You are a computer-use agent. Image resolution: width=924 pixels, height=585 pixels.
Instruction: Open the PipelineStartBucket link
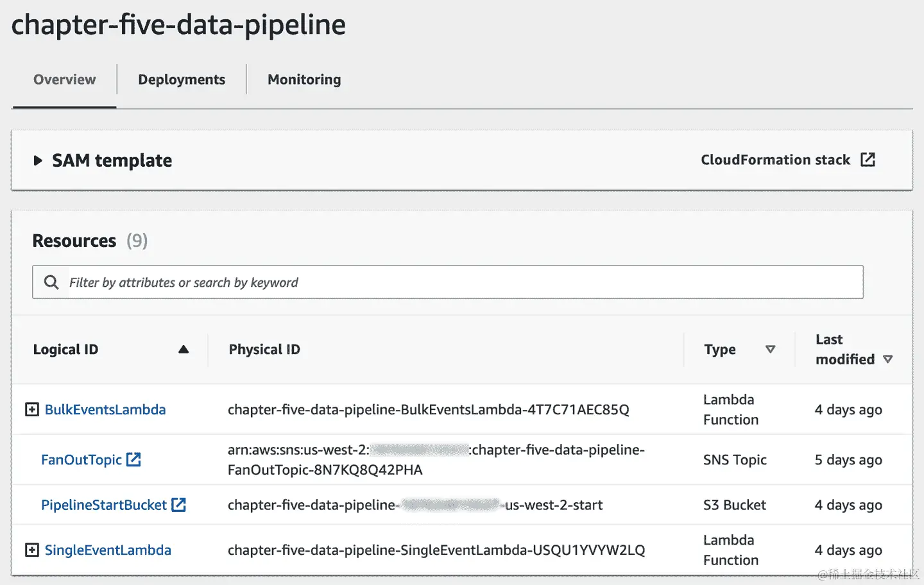[103, 505]
